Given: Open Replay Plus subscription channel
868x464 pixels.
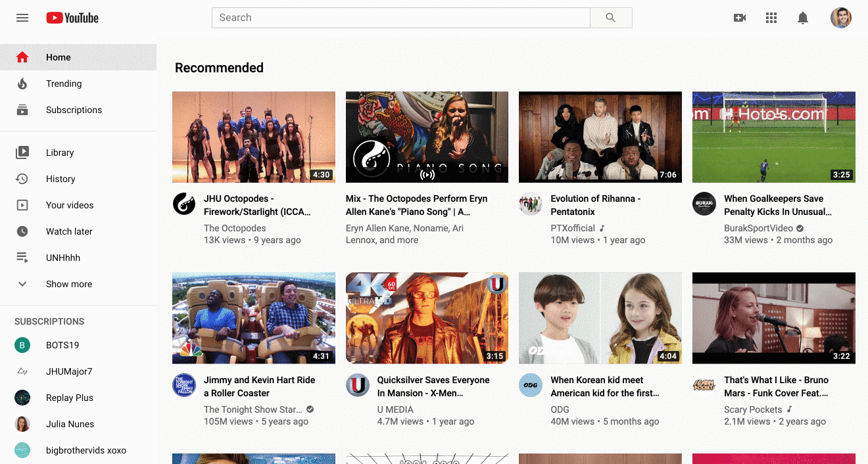Looking at the screenshot, I should (78, 398).
